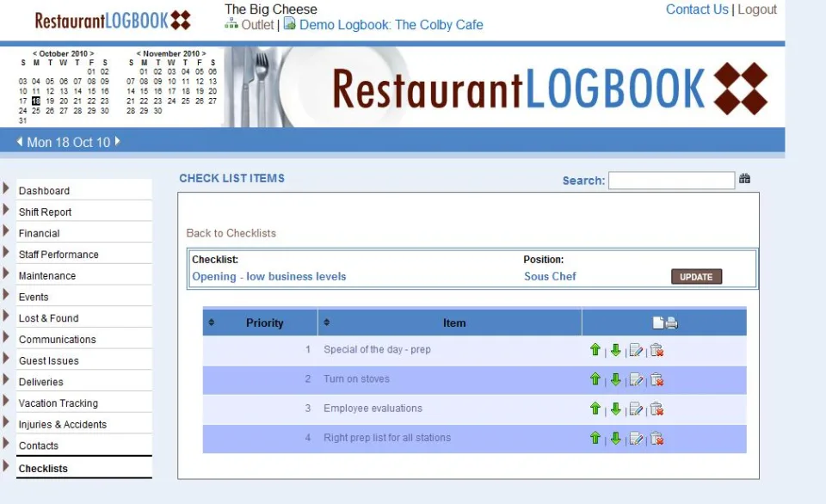Click the Outlet hierarchy icon
Image resolution: width=826 pixels, height=504 pixels.
click(231, 24)
